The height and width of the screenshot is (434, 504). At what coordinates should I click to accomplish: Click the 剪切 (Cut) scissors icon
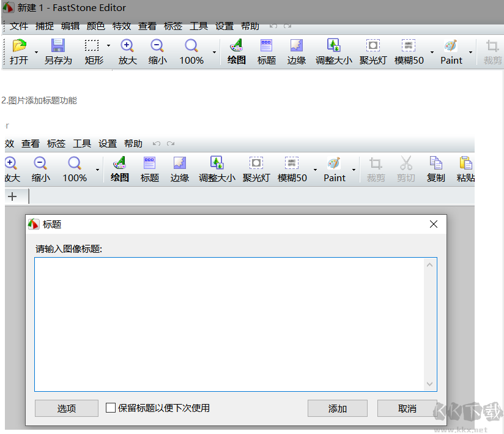tap(406, 163)
